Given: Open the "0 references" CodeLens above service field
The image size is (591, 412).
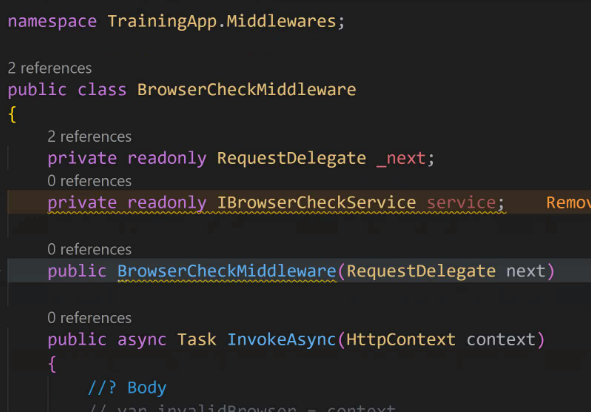Looking at the screenshot, I should (90, 181).
